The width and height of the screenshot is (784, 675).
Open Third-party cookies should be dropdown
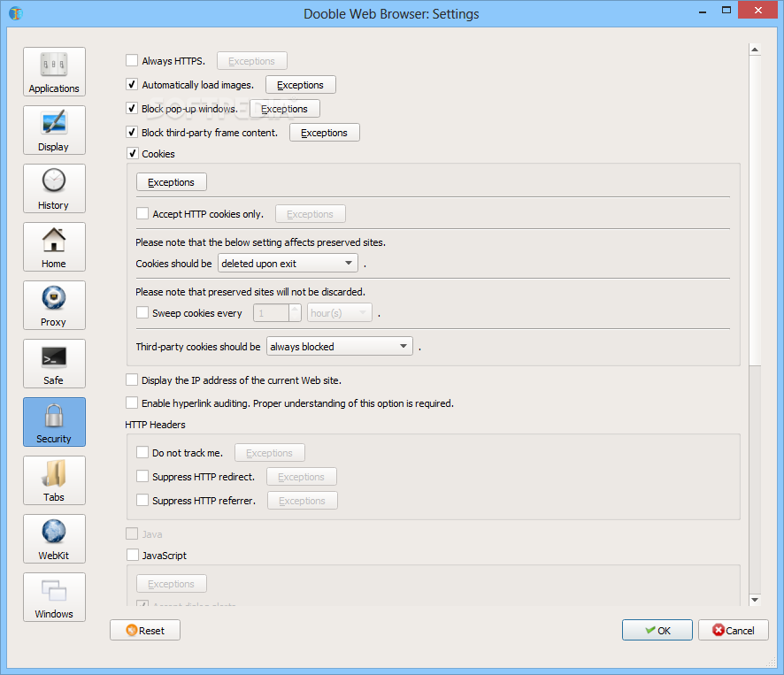[x=340, y=346]
